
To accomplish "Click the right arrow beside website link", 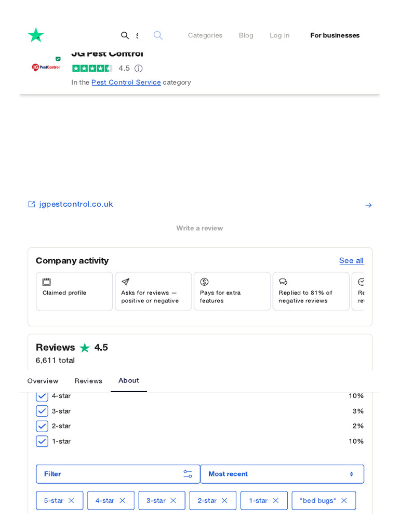I will point(368,205).
